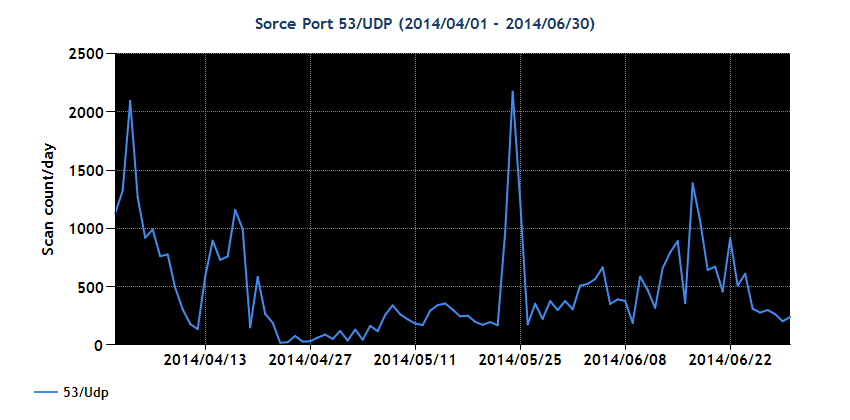Click the Scan count/day axis title
The width and height of the screenshot is (850, 420).
tap(49, 199)
